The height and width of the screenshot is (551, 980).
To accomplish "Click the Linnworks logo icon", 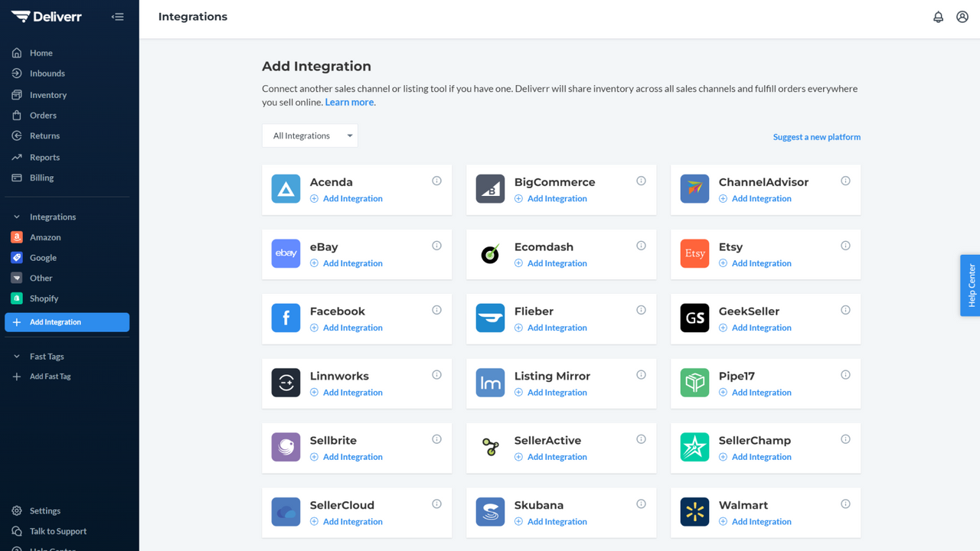I will (x=286, y=383).
